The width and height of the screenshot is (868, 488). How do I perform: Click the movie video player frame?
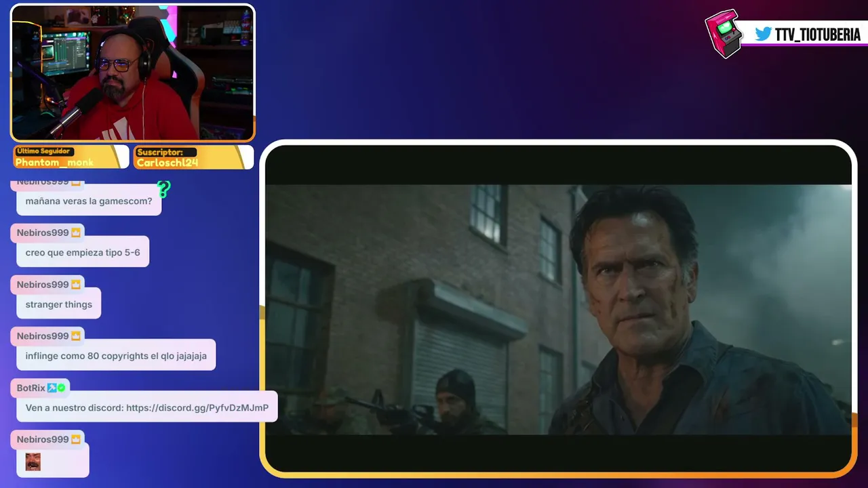[558, 308]
